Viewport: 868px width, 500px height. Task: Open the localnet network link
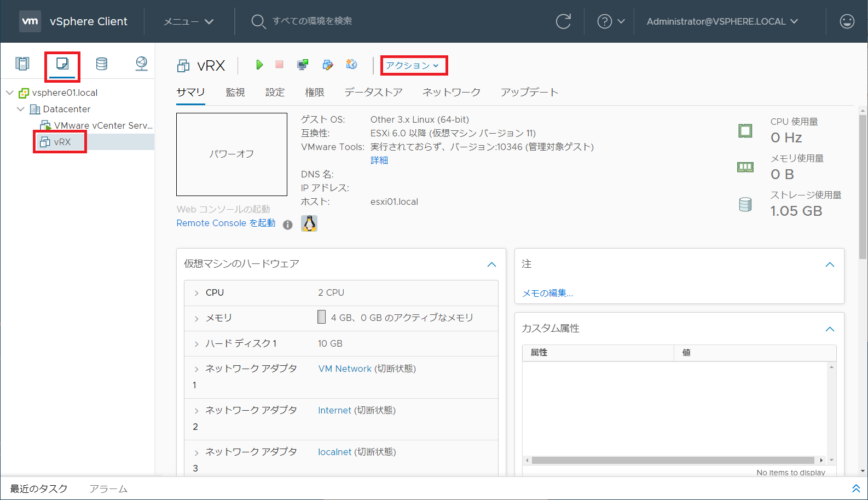point(334,452)
